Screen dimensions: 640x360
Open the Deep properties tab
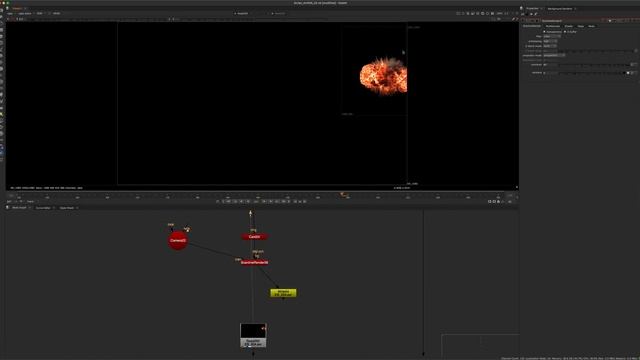click(x=580, y=26)
